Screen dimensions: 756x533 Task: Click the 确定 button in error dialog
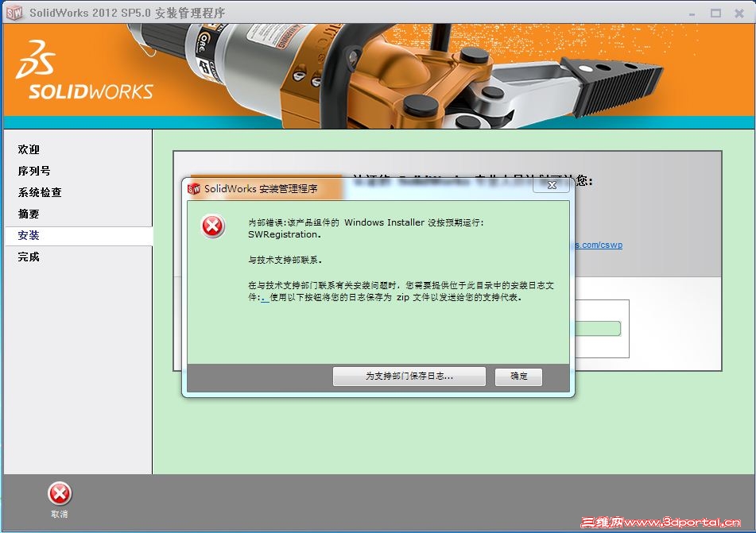click(518, 377)
